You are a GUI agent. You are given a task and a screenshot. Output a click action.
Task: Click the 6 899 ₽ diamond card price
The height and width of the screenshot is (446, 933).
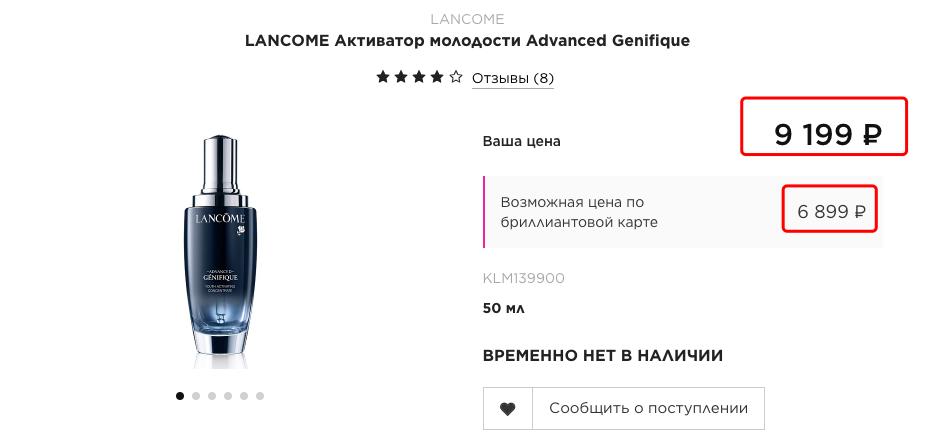(x=830, y=211)
